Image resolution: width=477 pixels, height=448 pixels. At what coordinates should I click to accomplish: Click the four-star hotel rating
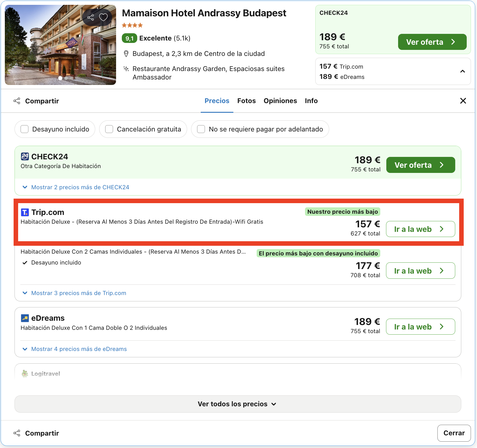pyautogui.click(x=132, y=25)
